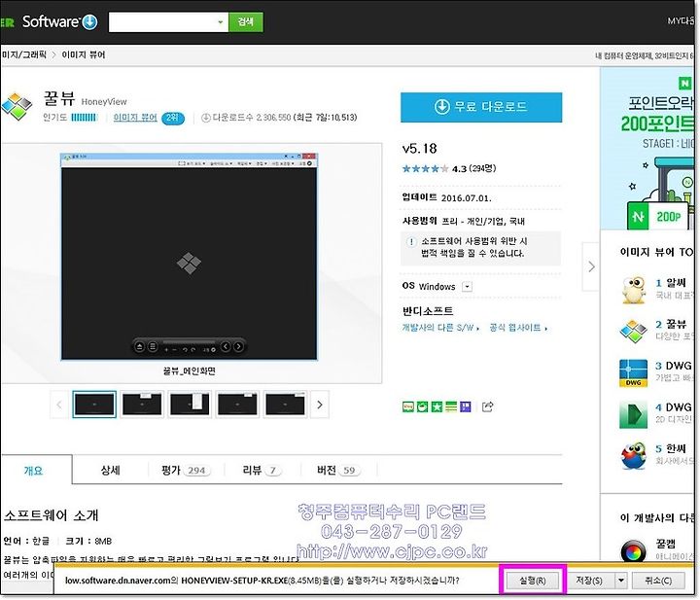Click the 꿀뷰 icon in ranking list
Viewport: 700px width, 600px height.
[634, 332]
